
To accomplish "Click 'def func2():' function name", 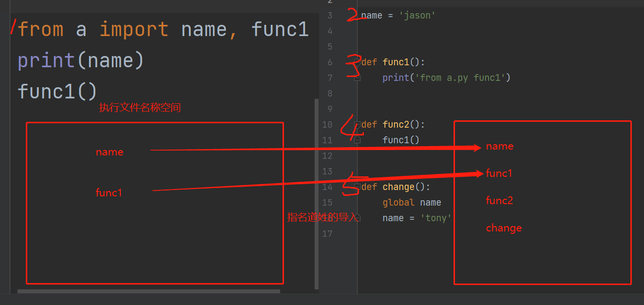I will (396, 124).
